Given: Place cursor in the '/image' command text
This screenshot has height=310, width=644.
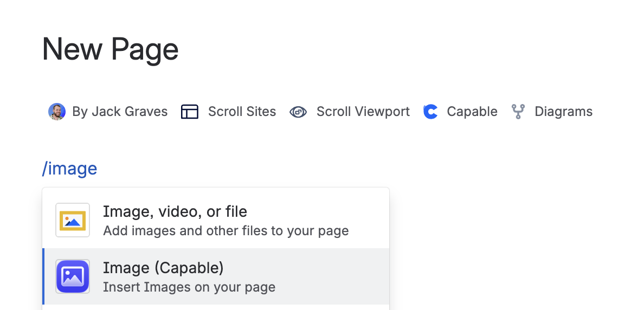Looking at the screenshot, I should 69,169.
